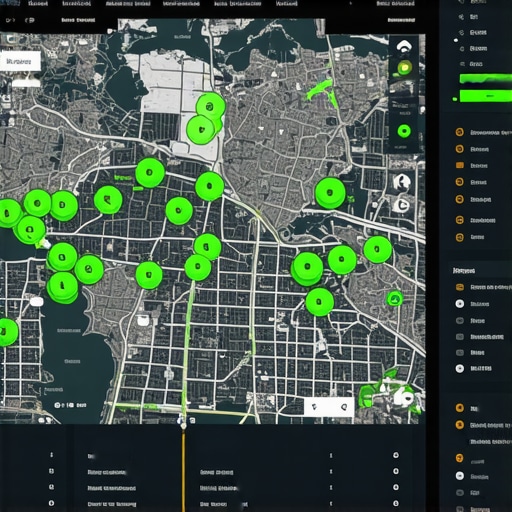The image size is (512, 512).
Task: Toggle gray switch directly below first white radio circle
Action: point(460,321)
